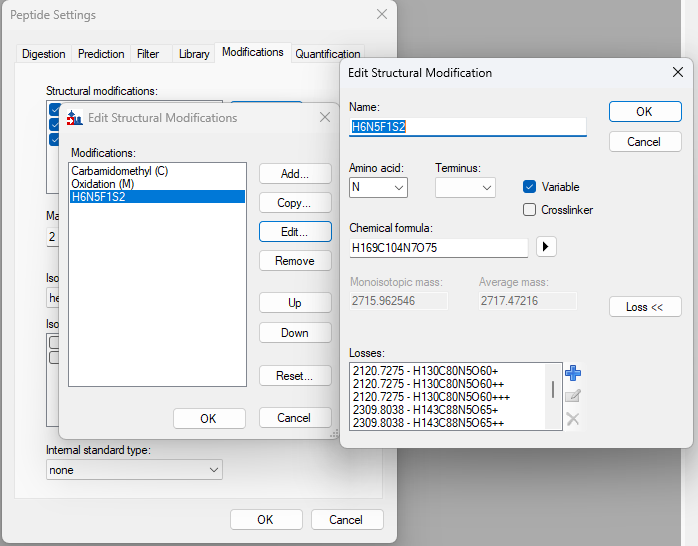Click the blue plus add loss icon
Viewport: 698px width, 546px height.
click(x=573, y=373)
